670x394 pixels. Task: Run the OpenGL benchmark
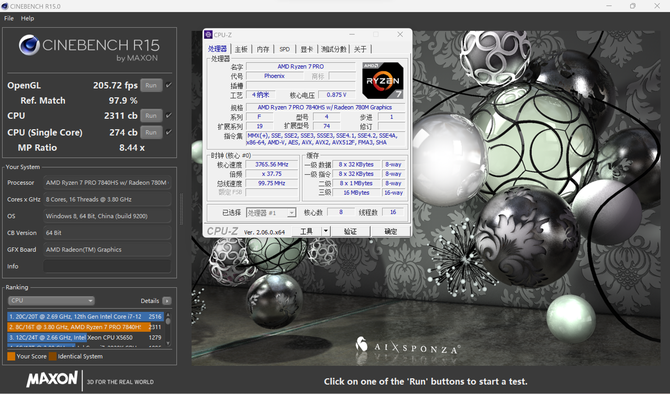pos(151,85)
